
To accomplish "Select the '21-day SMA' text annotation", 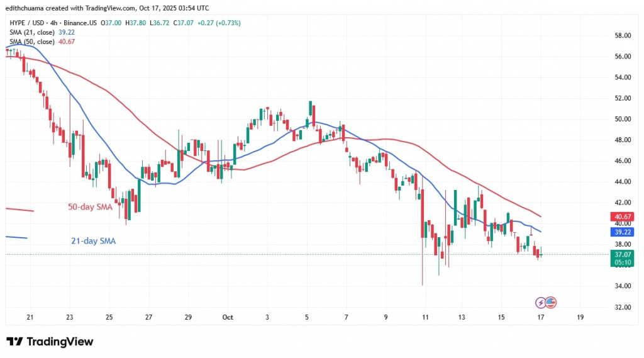I will pos(94,240).
